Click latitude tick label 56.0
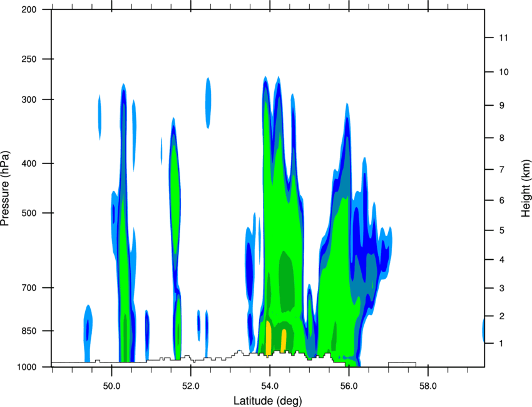The width and height of the screenshot is (532, 407). pyautogui.click(x=349, y=386)
